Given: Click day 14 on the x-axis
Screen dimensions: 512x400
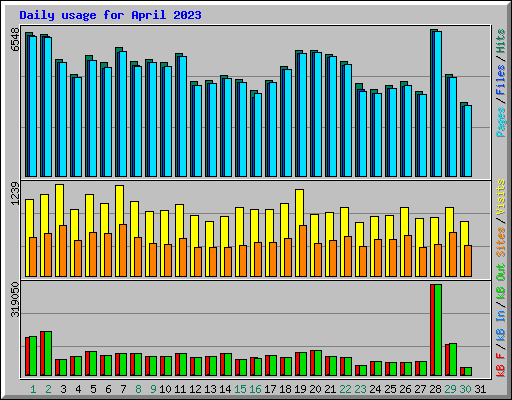Looking at the screenshot, I should click(225, 389).
